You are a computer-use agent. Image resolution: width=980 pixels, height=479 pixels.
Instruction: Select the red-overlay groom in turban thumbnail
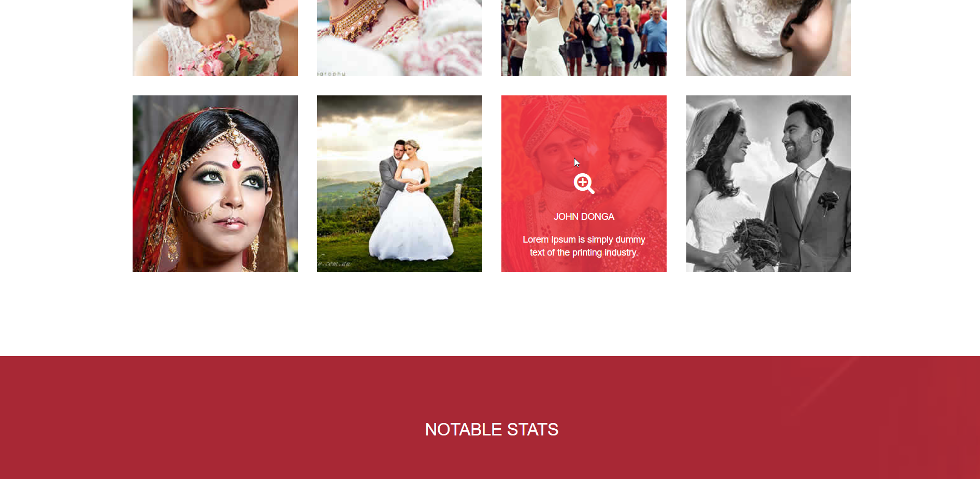point(584,184)
